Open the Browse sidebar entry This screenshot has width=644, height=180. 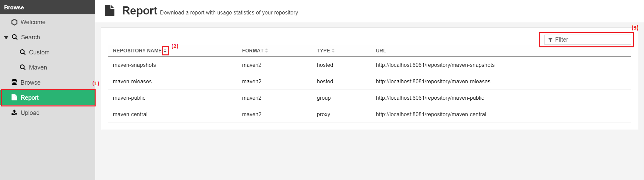point(30,83)
